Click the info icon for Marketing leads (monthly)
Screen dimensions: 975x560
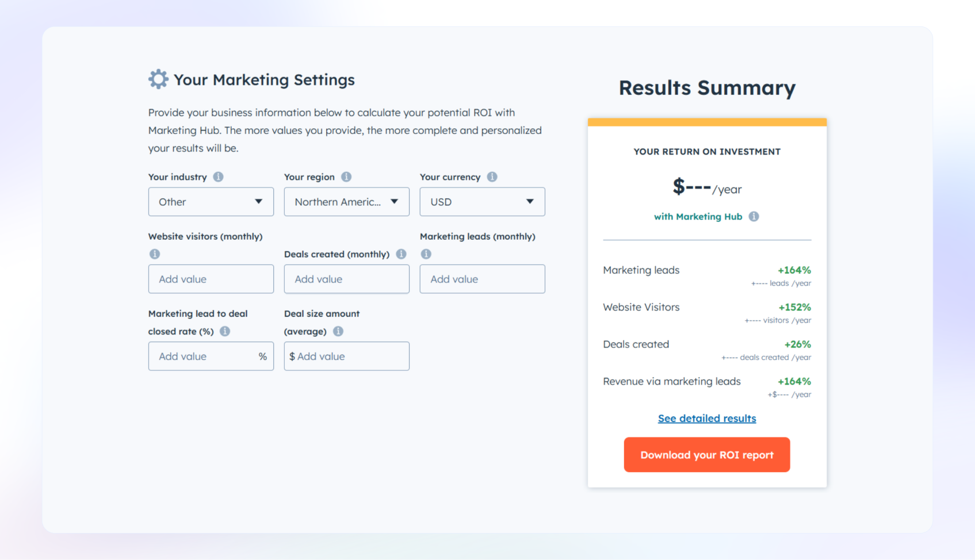(426, 254)
